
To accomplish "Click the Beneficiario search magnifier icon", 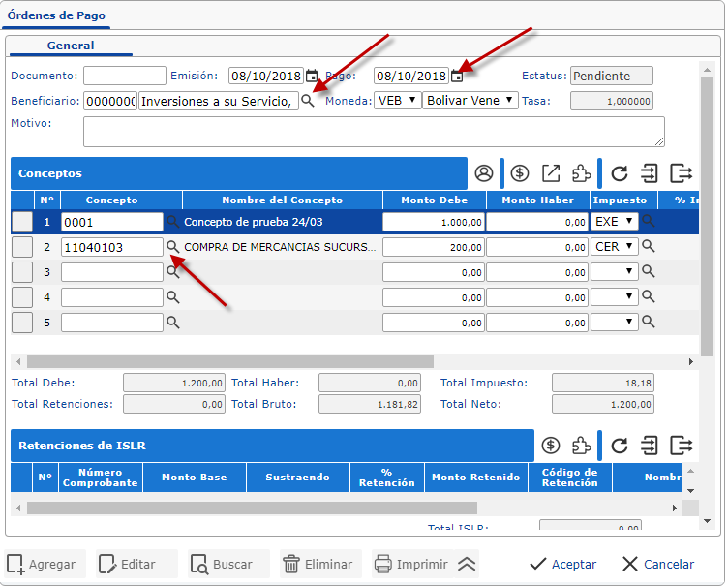I will click(x=308, y=101).
